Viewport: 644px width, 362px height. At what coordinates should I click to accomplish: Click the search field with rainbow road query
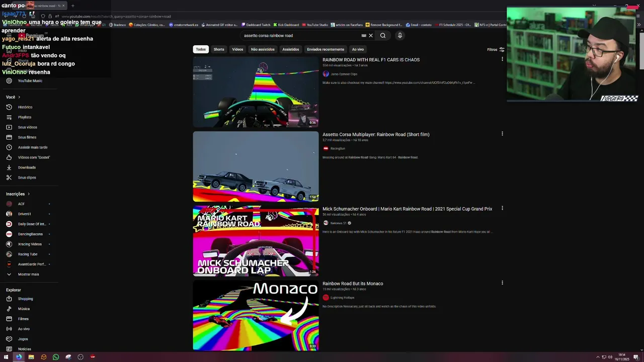301,36
